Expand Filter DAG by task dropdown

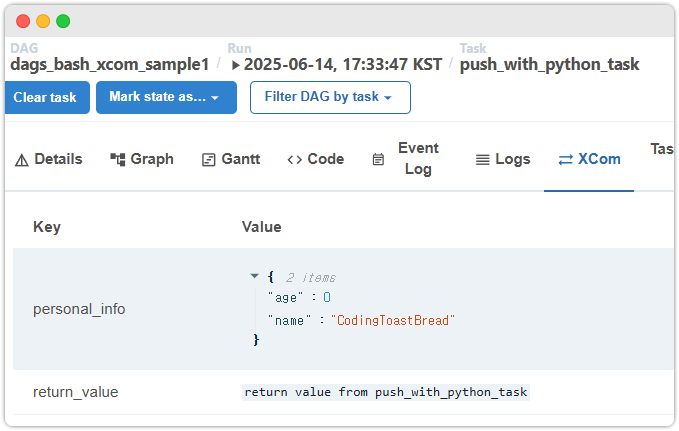[x=330, y=97]
